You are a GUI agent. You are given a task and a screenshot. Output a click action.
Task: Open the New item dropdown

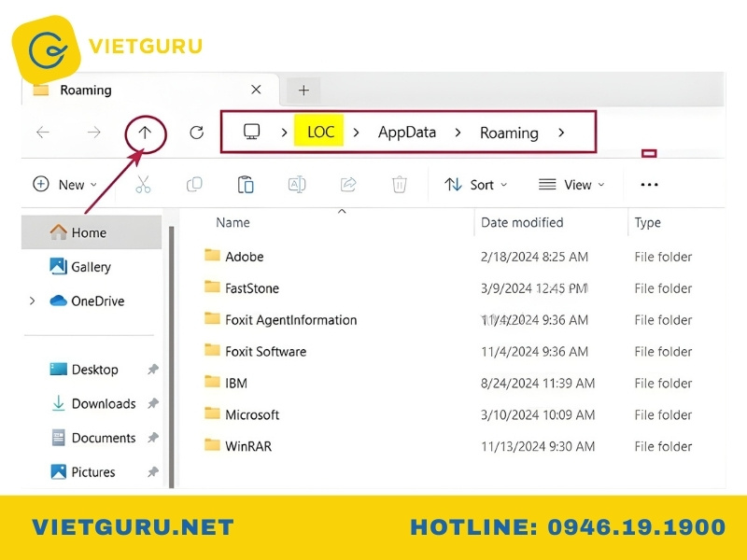click(x=64, y=185)
